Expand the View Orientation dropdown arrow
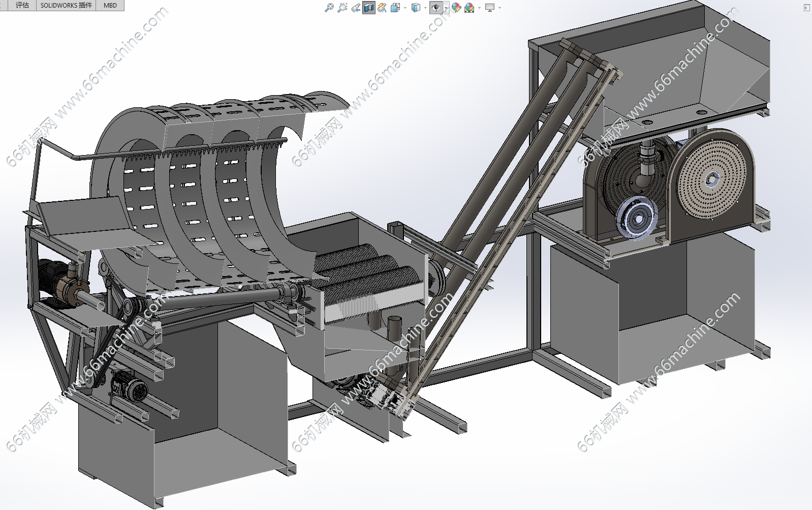This screenshot has height=510, width=812. pos(404,8)
